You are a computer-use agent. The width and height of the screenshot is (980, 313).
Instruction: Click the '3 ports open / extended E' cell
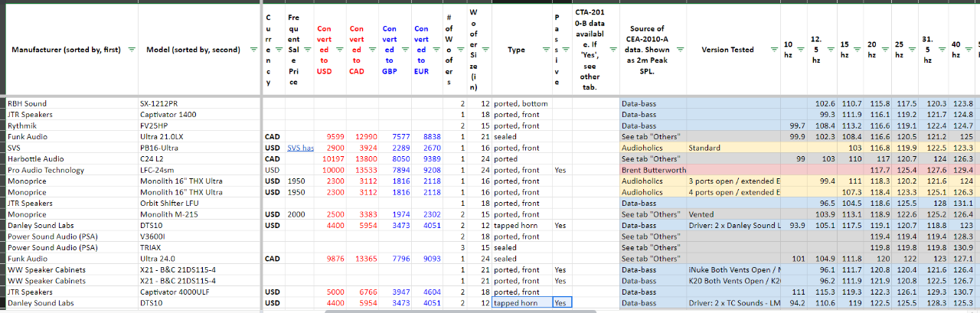tap(732, 181)
